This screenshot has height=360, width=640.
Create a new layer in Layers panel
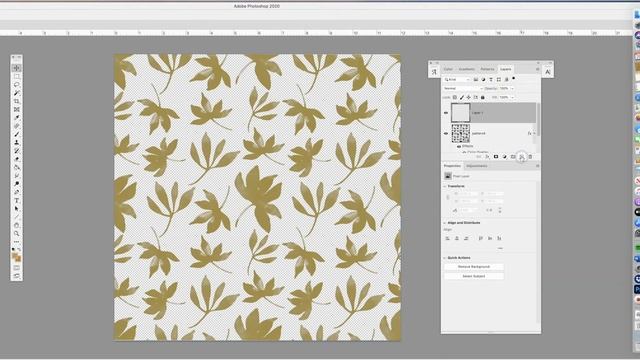(x=522, y=157)
